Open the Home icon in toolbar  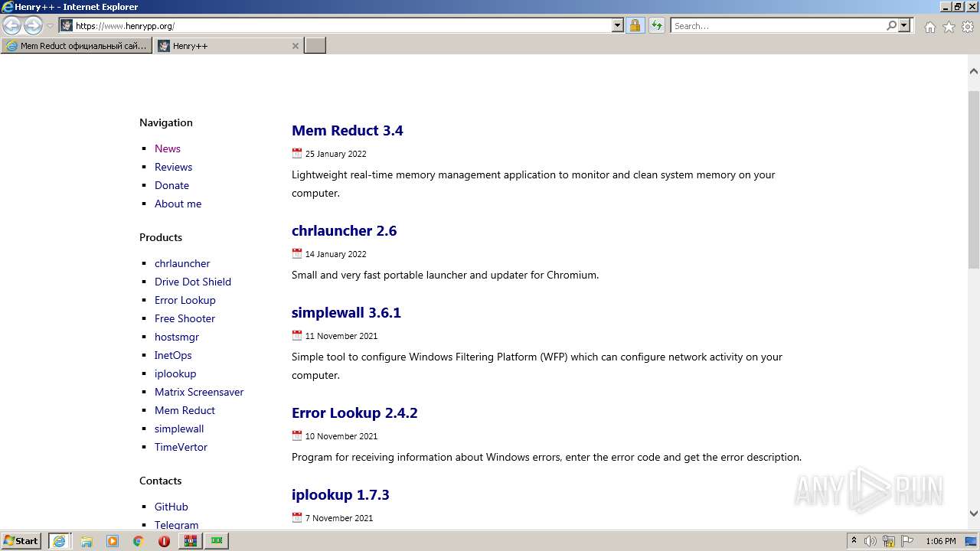point(929,27)
